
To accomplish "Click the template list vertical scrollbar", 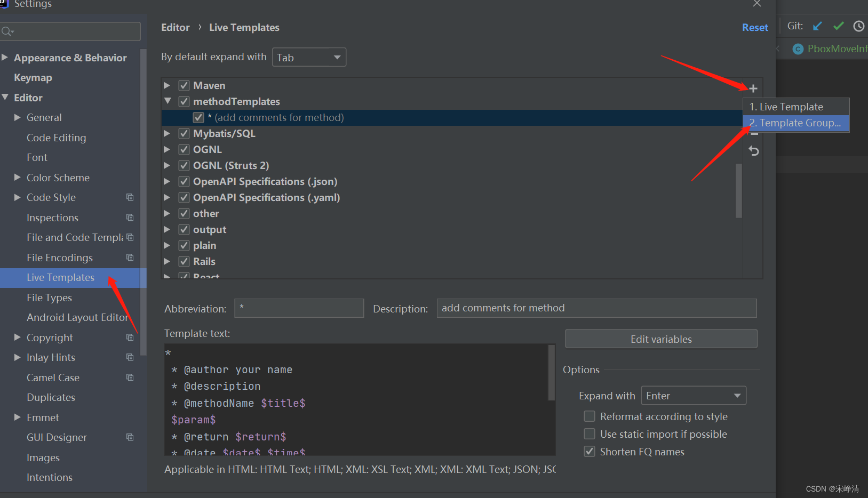I will pyautogui.click(x=739, y=190).
